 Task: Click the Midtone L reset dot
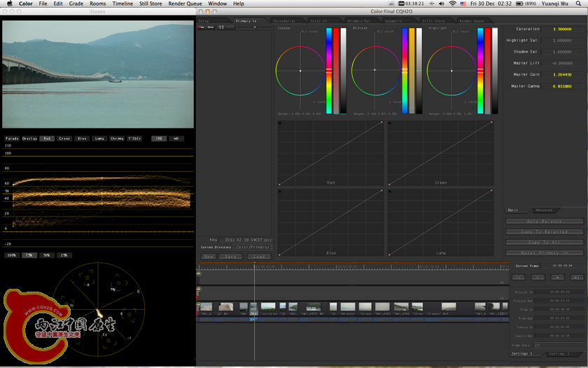pos(398,107)
